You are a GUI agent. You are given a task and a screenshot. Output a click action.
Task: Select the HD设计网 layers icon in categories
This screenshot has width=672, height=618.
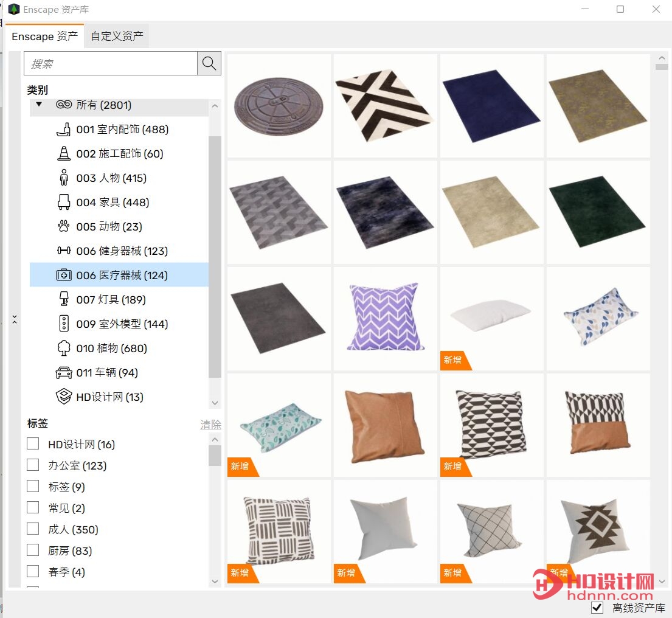tap(64, 397)
